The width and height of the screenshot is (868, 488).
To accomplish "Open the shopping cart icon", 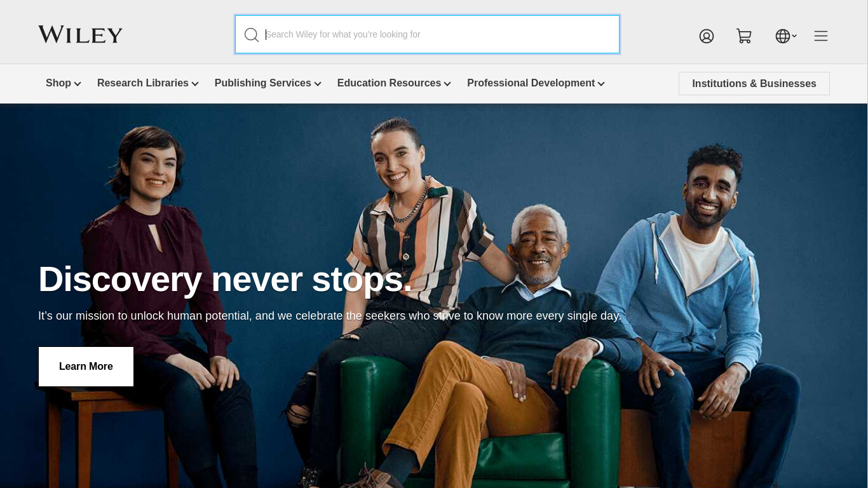I will [x=744, y=36].
